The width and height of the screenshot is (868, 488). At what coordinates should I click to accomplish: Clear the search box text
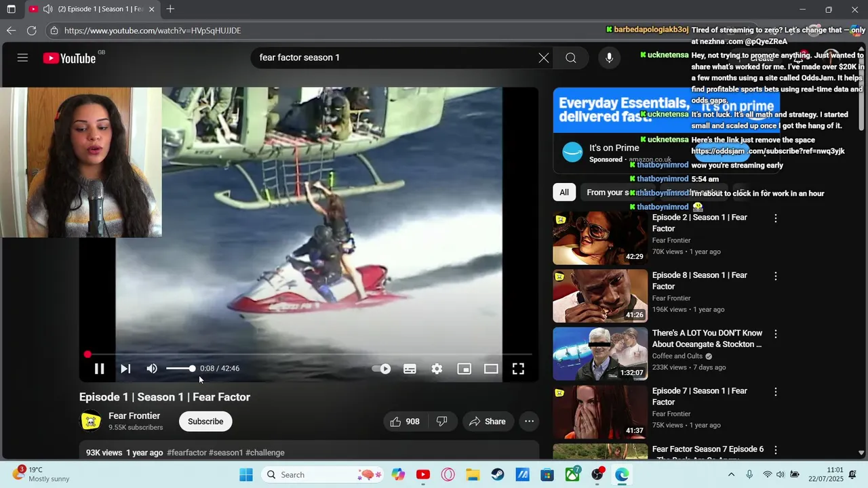click(544, 58)
